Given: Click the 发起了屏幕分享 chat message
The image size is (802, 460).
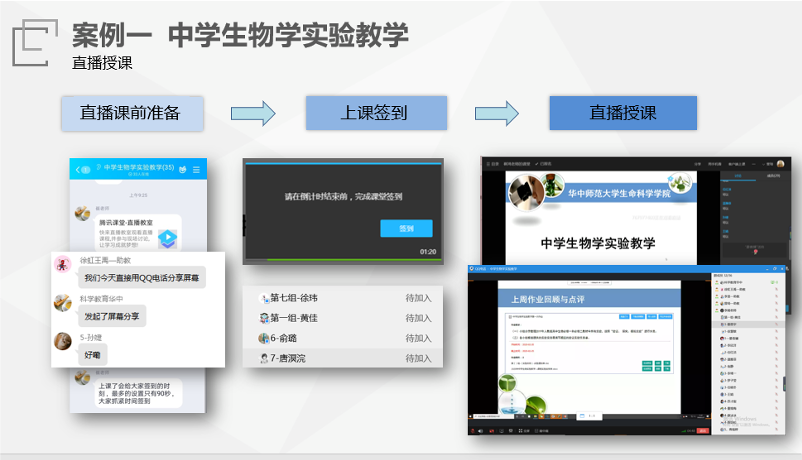Looking at the screenshot, I should click(112, 316).
